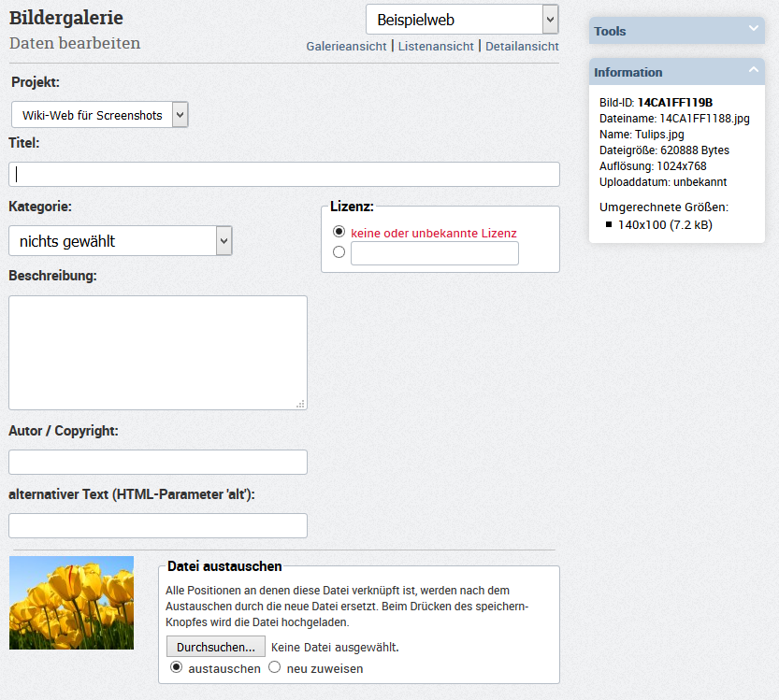Viewport: 779px width, 700px height.
Task: Switch to Listenansicht
Action: point(436,46)
